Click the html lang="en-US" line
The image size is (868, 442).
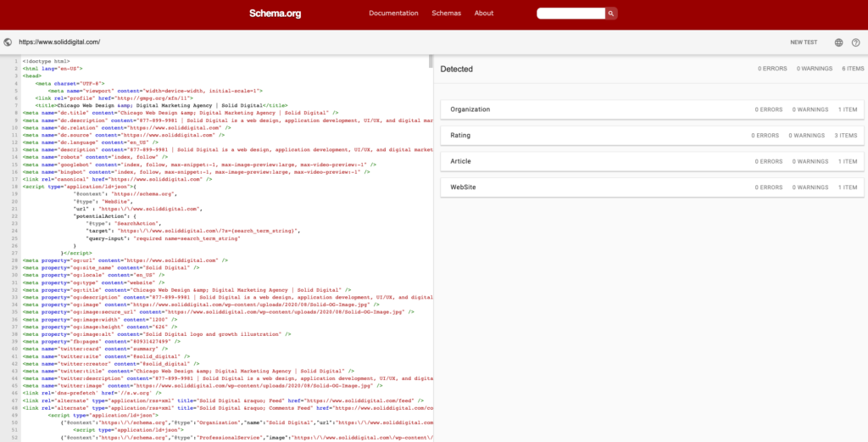53,68
